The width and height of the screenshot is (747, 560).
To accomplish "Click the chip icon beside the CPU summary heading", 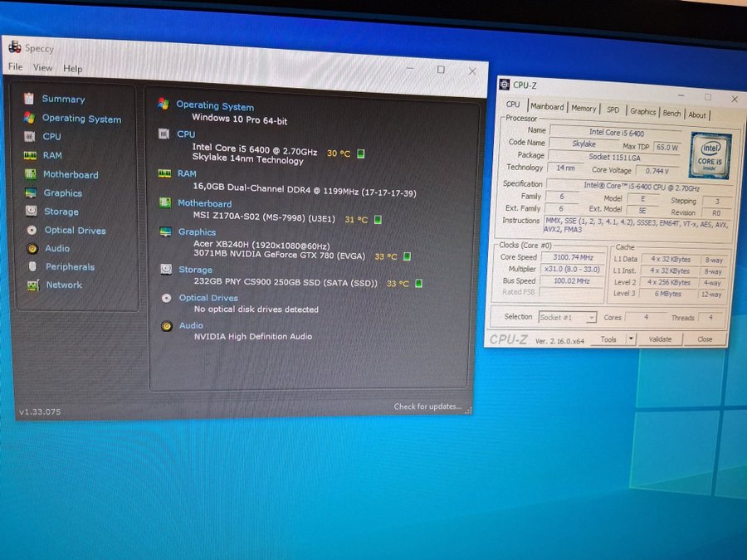I will tap(164, 134).
